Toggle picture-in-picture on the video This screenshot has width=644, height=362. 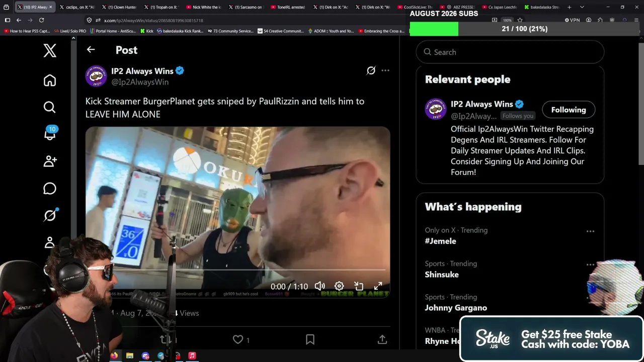tap(359, 286)
